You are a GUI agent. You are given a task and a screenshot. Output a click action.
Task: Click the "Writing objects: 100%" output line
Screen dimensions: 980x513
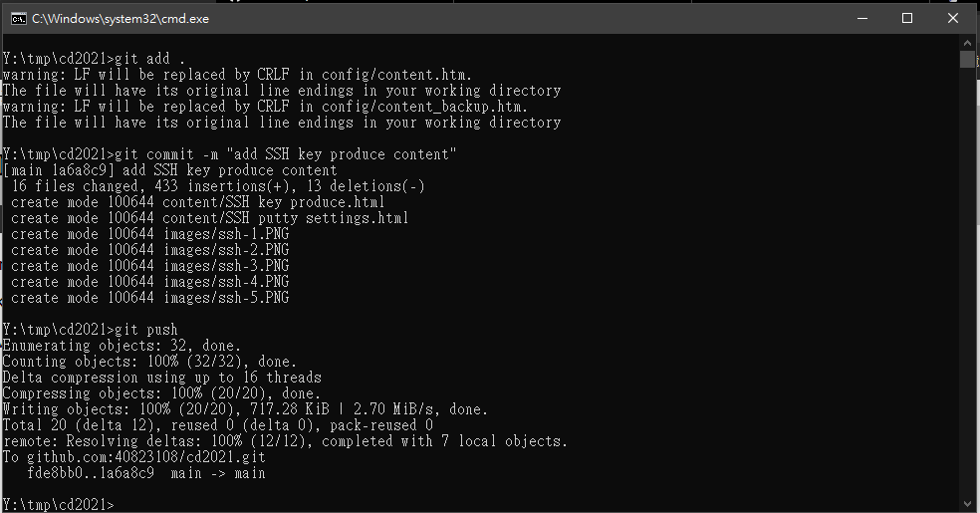pos(245,409)
